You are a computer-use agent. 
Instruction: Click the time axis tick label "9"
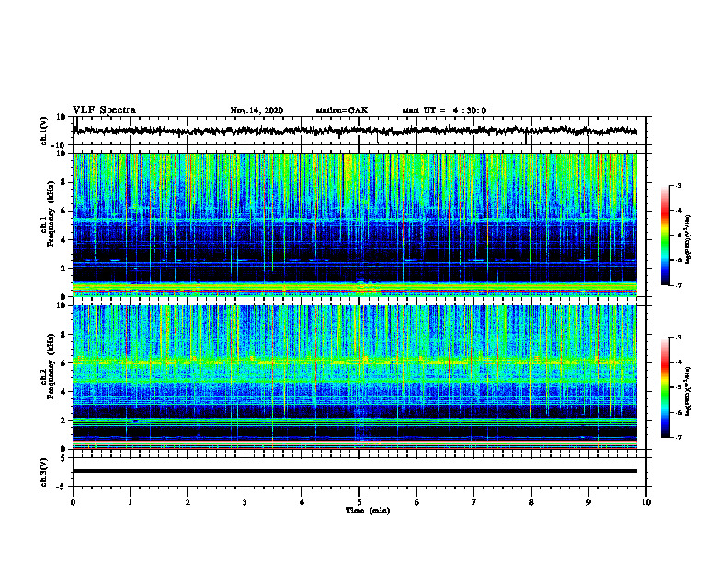(x=588, y=502)
